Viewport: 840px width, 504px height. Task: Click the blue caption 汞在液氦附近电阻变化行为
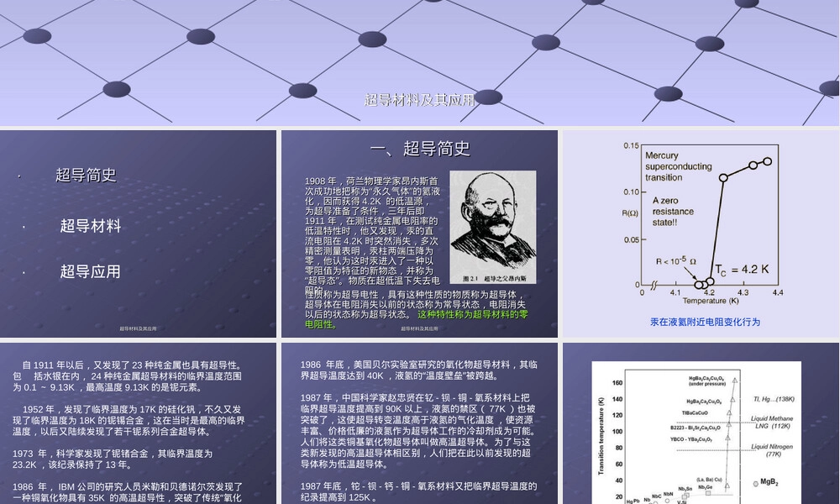click(705, 322)
